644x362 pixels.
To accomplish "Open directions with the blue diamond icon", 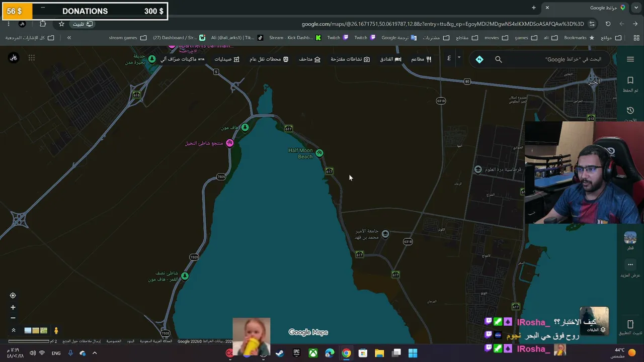I will (479, 59).
